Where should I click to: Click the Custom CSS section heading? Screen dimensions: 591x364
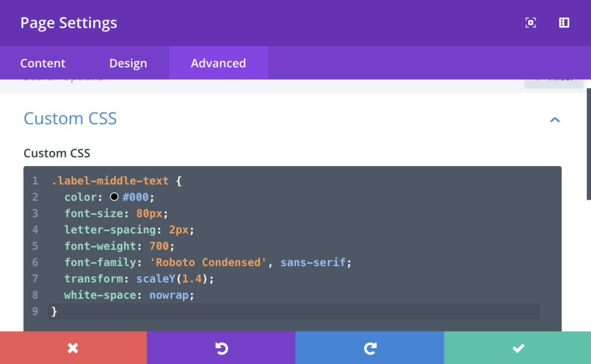pos(70,118)
